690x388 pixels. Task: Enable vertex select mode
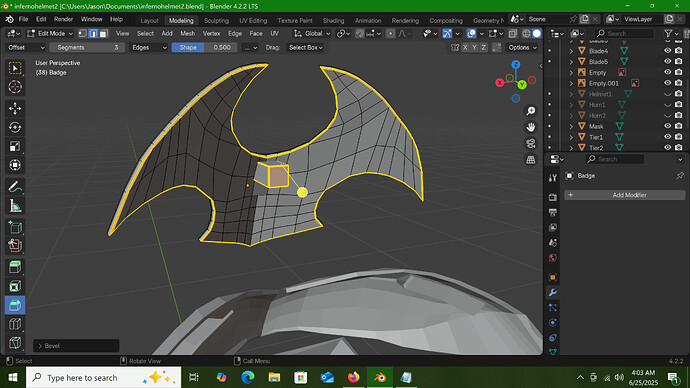pyautogui.click(x=83, y=33)
